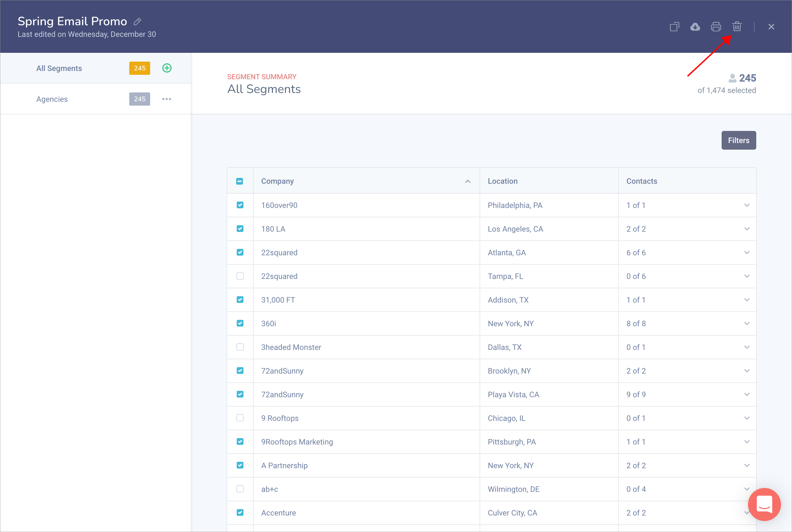Check the ab+c row checkbox

coord(240,489)
